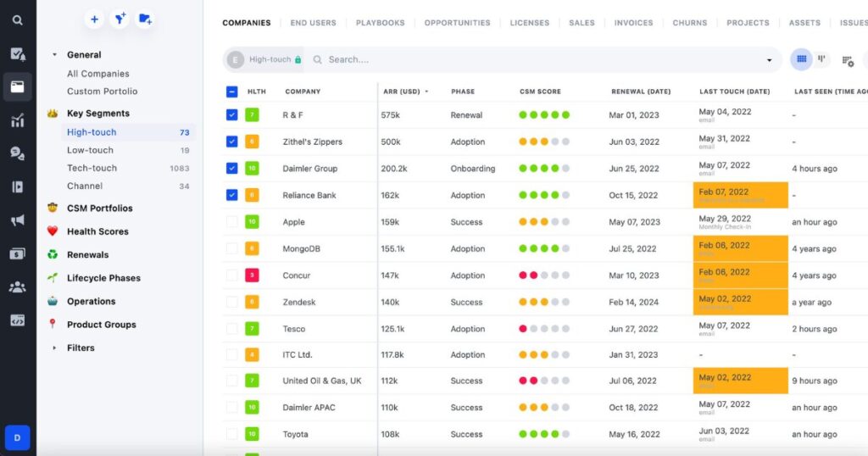Viewport: 868px width, 456px height.
Task: Open the Apple company row
Action: click(x=293, y=222)
